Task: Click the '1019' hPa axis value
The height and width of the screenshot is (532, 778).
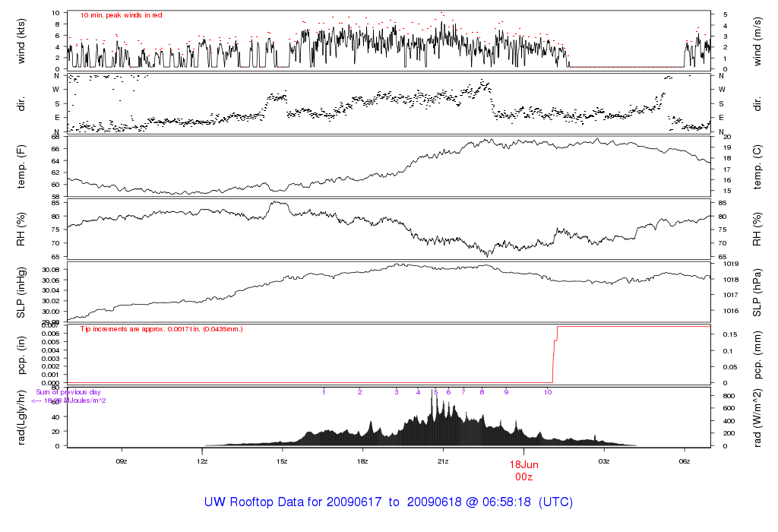Action: coord(731,264)
